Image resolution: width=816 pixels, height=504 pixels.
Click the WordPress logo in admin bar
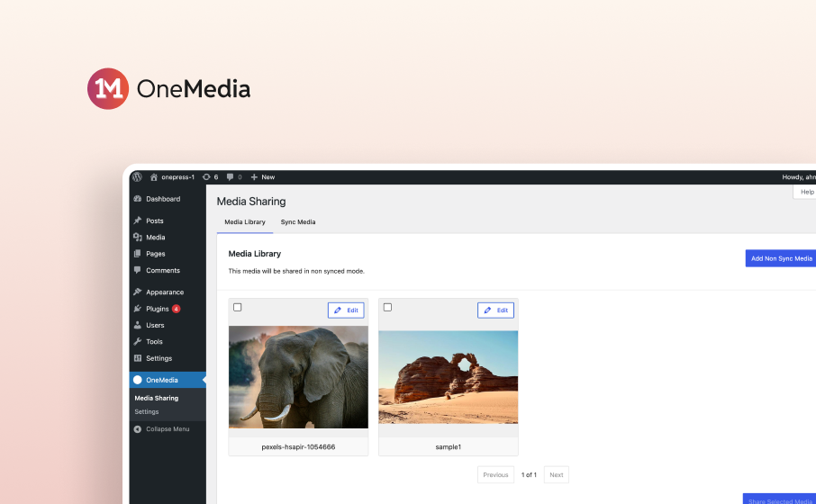(x=138, y=176)
